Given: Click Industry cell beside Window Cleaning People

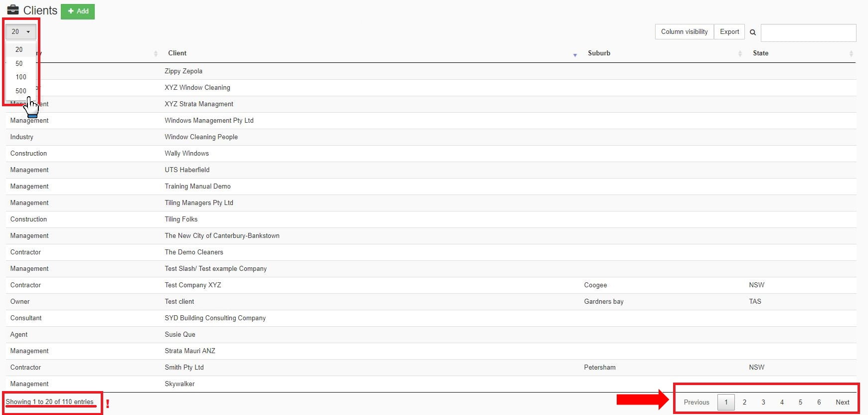Looking at the screenshot, I should [21, 137].
